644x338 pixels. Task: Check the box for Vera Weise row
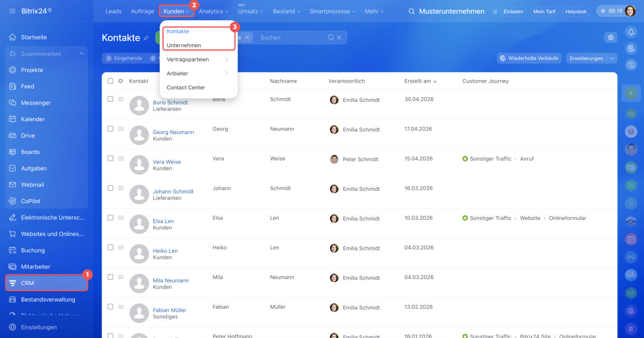coord(111,159)
